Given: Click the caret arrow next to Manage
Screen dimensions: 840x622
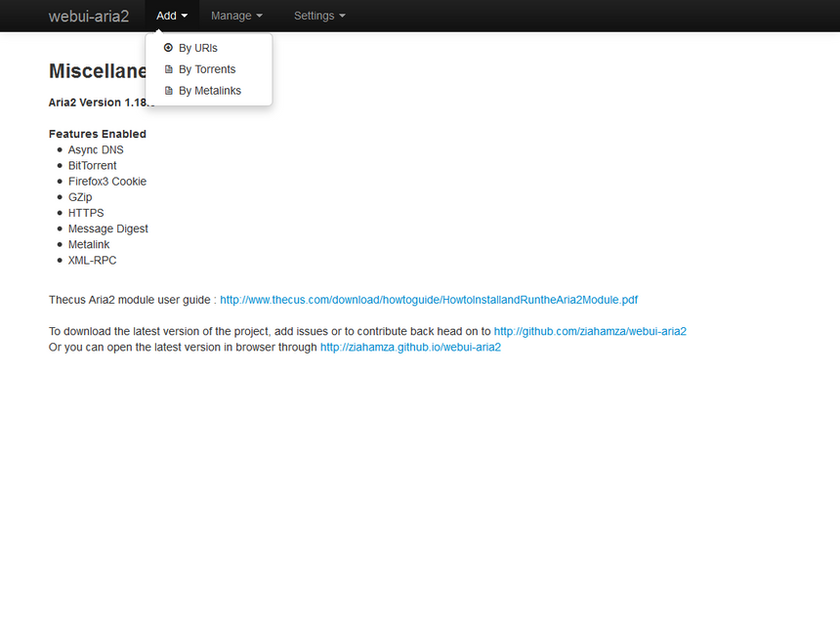Looking at the screenshot, I should tap(260, 17).
